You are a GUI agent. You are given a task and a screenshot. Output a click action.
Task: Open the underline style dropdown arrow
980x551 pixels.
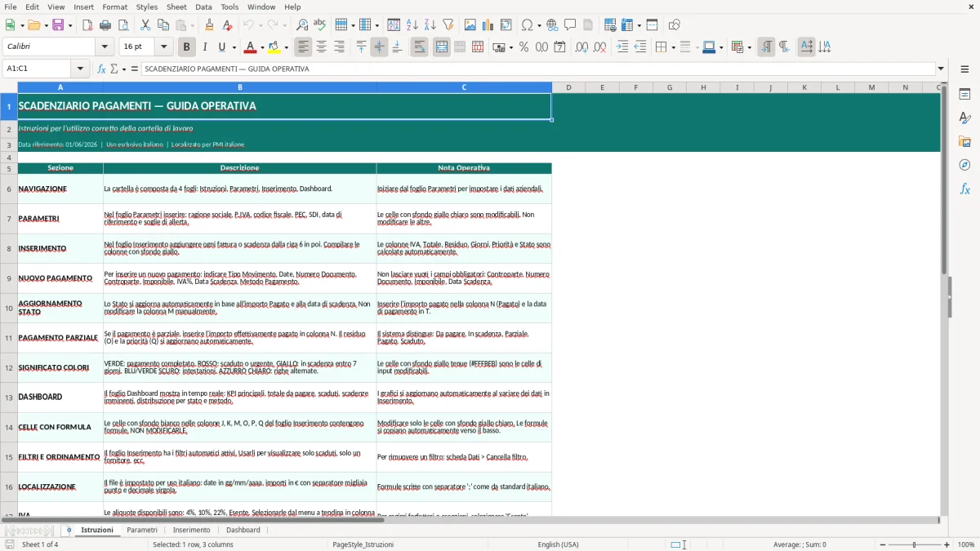(x=234, y=47)
